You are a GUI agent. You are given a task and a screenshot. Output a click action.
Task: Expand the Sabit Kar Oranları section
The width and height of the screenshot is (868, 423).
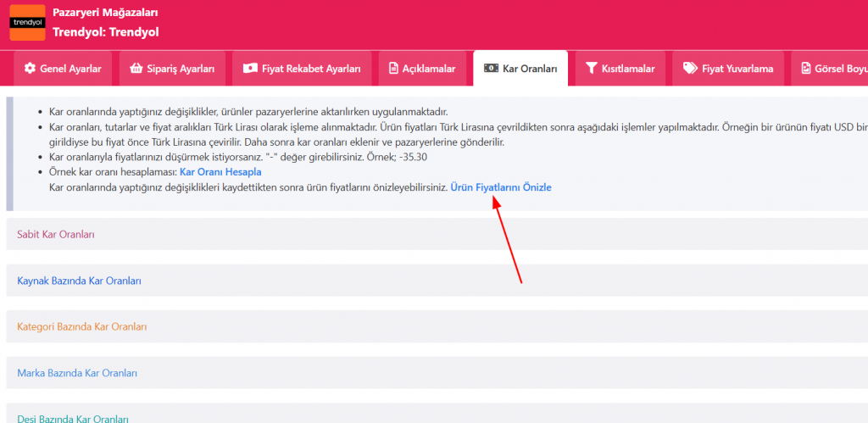tap(56, 234)
